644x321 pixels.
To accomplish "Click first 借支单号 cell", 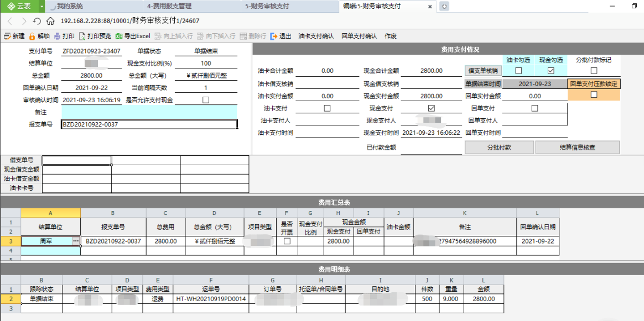I will (x=77, y=160).
